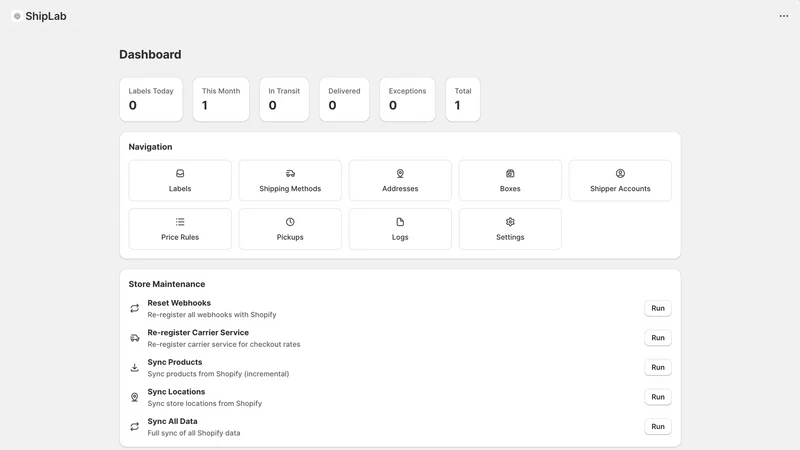
Task: Click the Shipper Accounts text label
Action: [620, 189]
